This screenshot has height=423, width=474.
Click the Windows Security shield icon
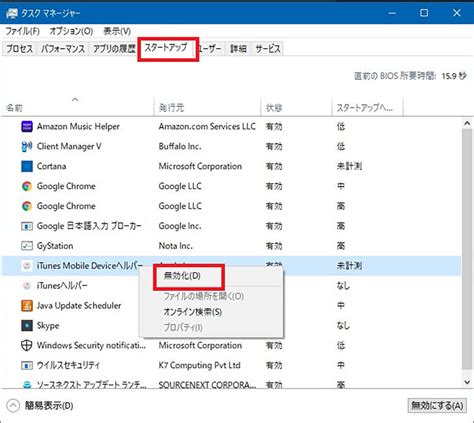(27, 345)
